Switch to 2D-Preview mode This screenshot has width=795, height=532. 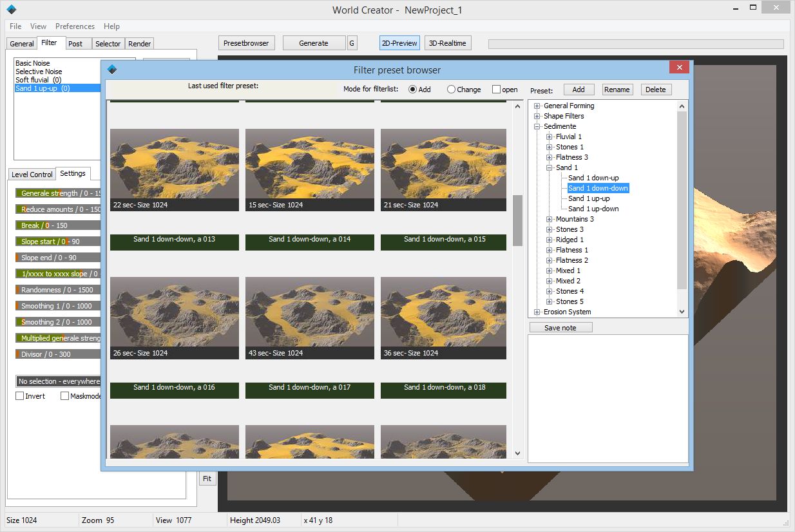point(399,43)
